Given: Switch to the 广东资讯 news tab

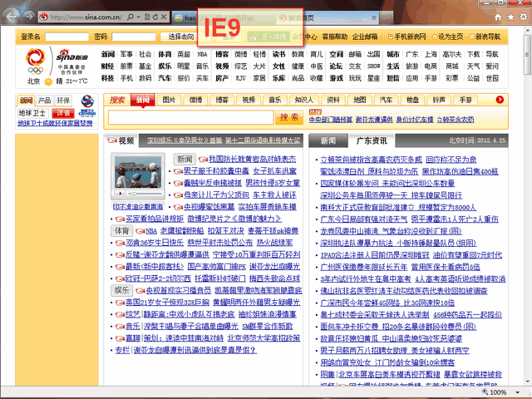Looking at the screenshot, I should (x=367, y=140).
